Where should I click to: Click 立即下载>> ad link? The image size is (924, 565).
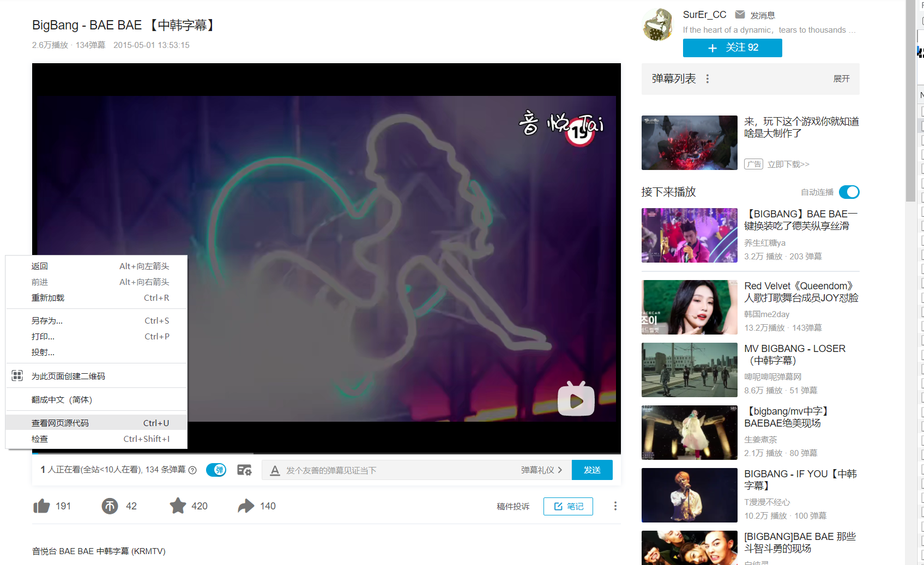pyautogui.click(x=788, y=164)
